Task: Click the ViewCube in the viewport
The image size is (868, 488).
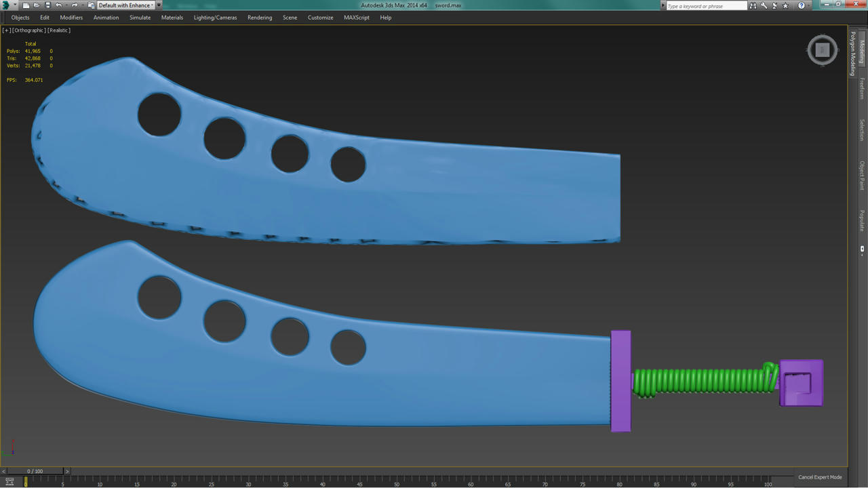Action: click(x=823, y=50)
